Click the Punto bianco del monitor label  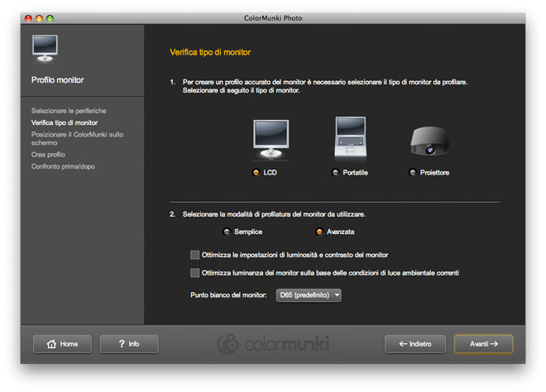[228, 295]
